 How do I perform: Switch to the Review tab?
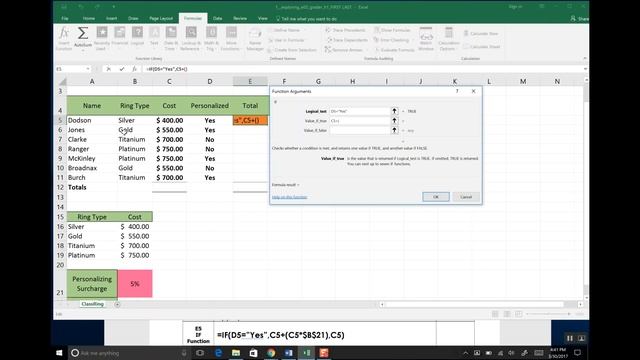coord(240,18)
